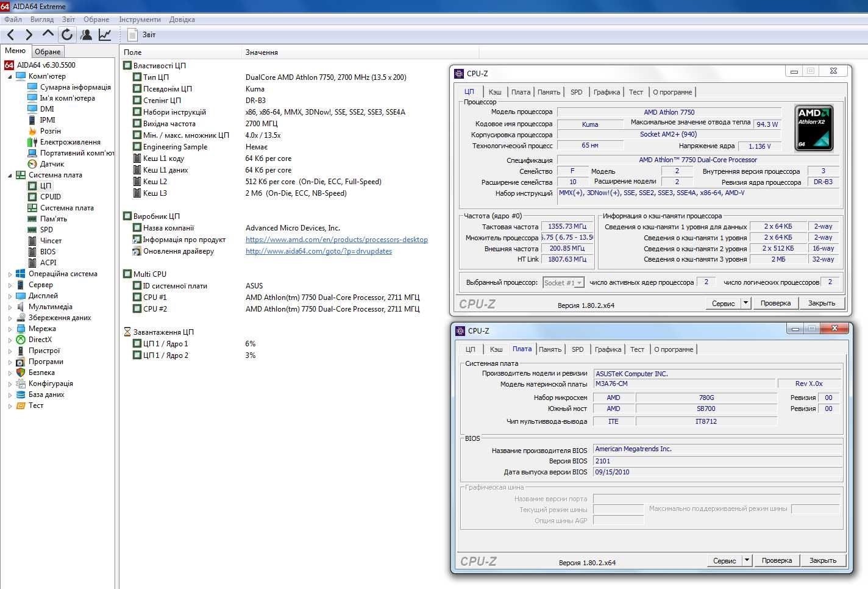Expand Мультимедіа tree node
The height and width of the screenshot is (589, 868).
(10, 307)
